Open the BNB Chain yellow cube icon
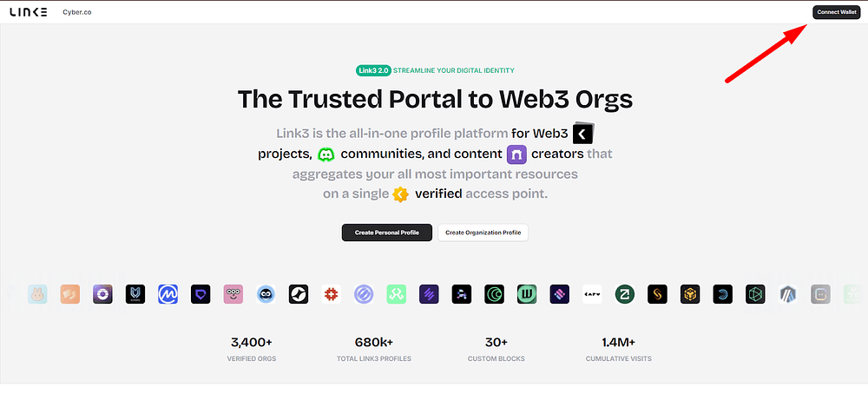Screen dimensions: 868x413 tap(690, 294)
